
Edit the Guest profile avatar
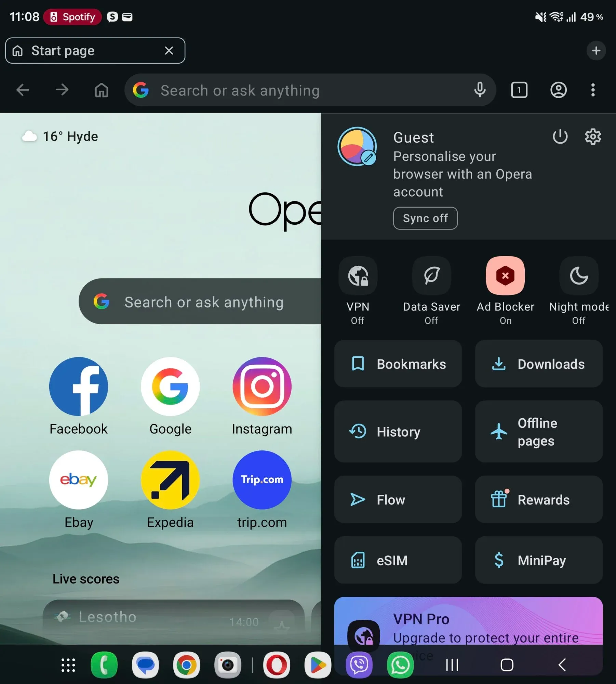click(x=357, y=147)
